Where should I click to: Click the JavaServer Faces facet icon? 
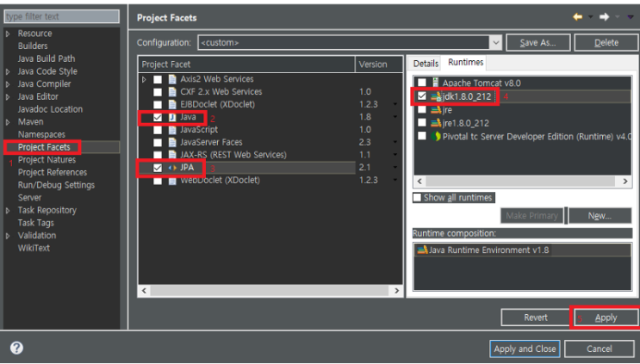(x=172, y=143)
